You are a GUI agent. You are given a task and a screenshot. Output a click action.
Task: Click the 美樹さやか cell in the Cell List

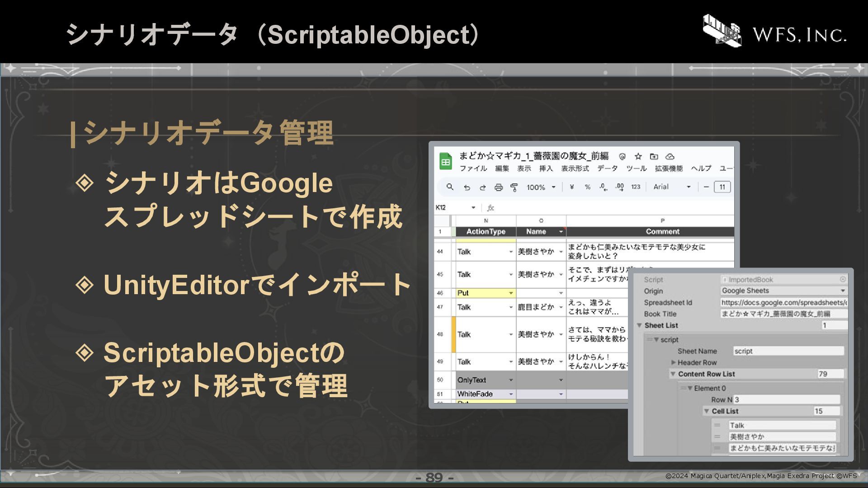[x=782, y=437]
